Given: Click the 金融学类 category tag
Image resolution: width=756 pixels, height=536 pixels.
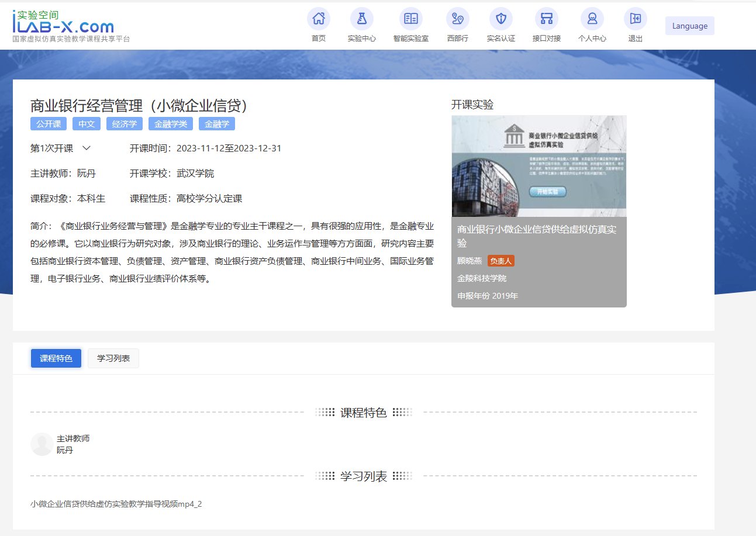Looking at the screenshot, I should click(171, 124).
